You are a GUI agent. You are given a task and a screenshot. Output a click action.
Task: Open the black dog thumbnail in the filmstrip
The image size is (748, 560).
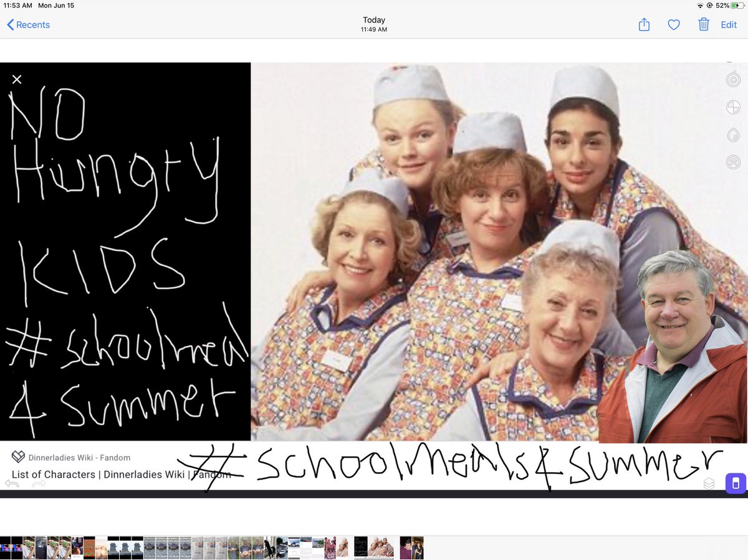coord(269,548)
